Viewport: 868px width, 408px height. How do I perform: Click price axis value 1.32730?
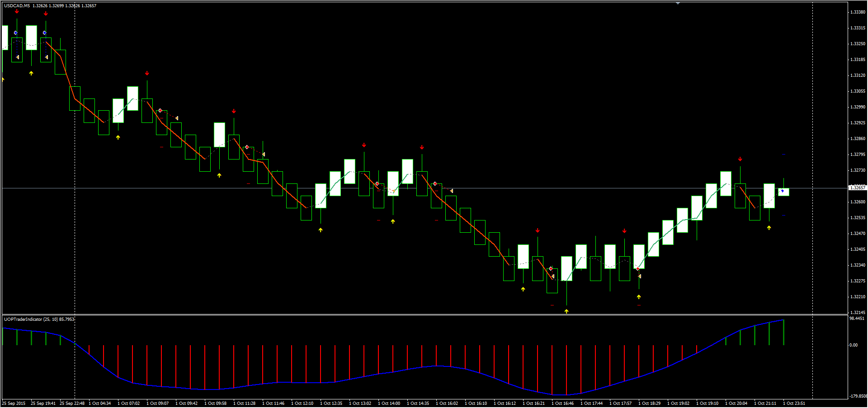[x=858, y=170]
